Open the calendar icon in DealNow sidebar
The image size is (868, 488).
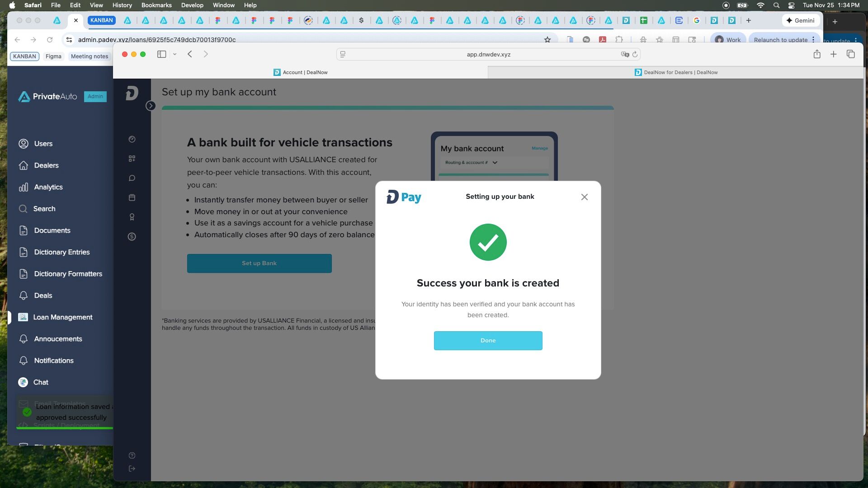coord(132,197)
